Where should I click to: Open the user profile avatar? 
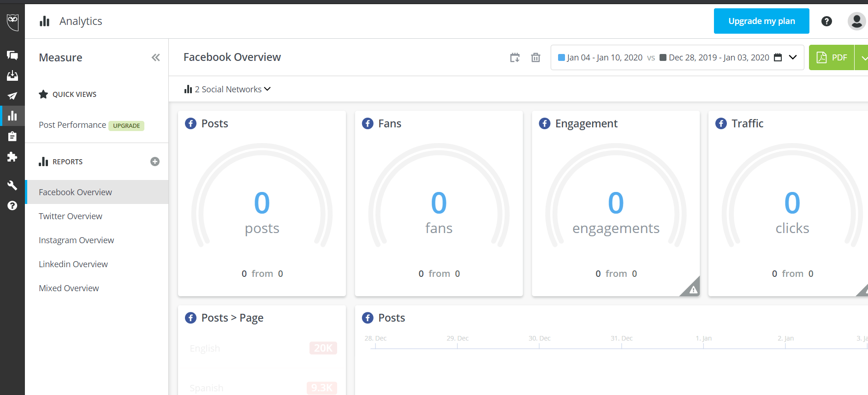(856, 21)
